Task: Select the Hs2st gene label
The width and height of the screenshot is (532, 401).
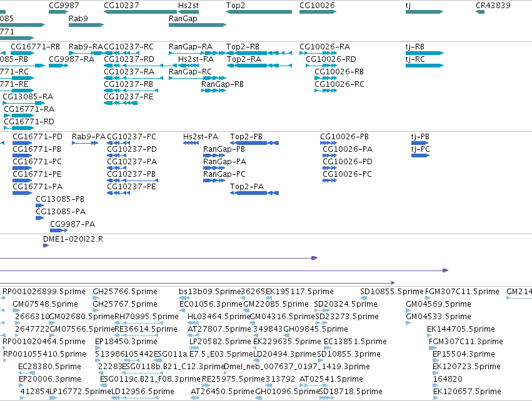Action: 188,6
